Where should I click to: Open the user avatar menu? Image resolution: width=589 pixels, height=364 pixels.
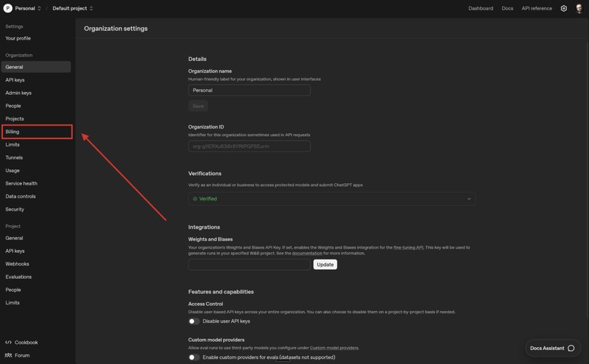tap(579, 8)
